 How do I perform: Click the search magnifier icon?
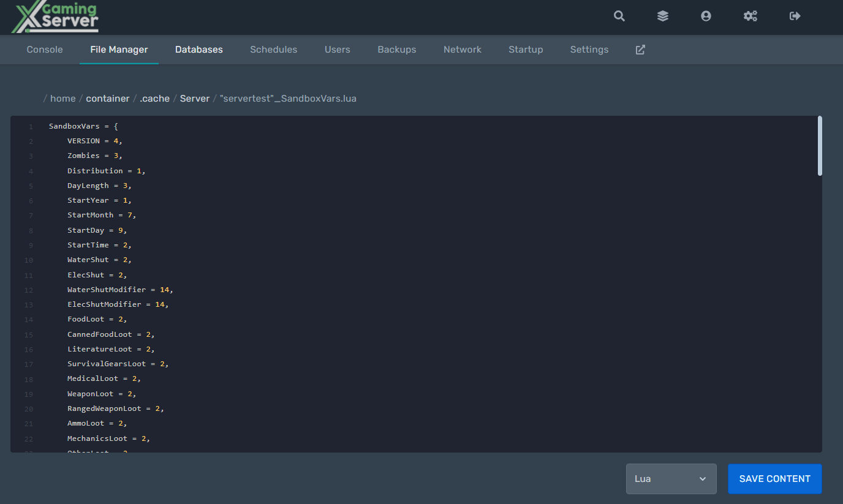coord(619,17)
